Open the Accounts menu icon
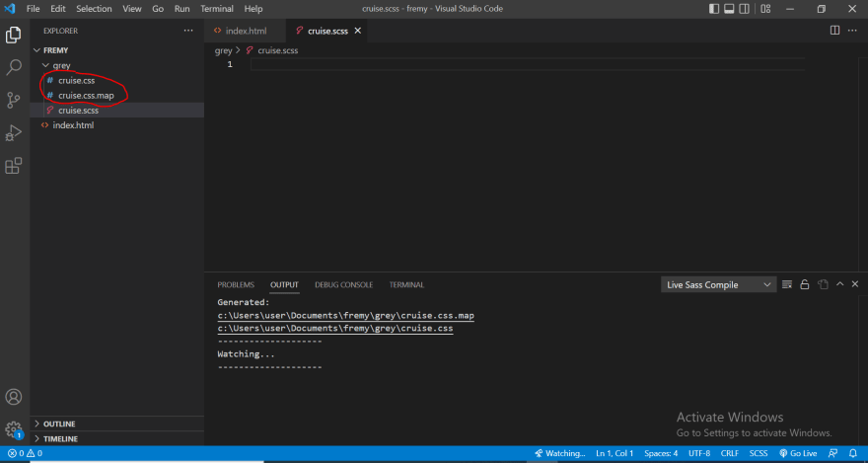 (13, 397)
